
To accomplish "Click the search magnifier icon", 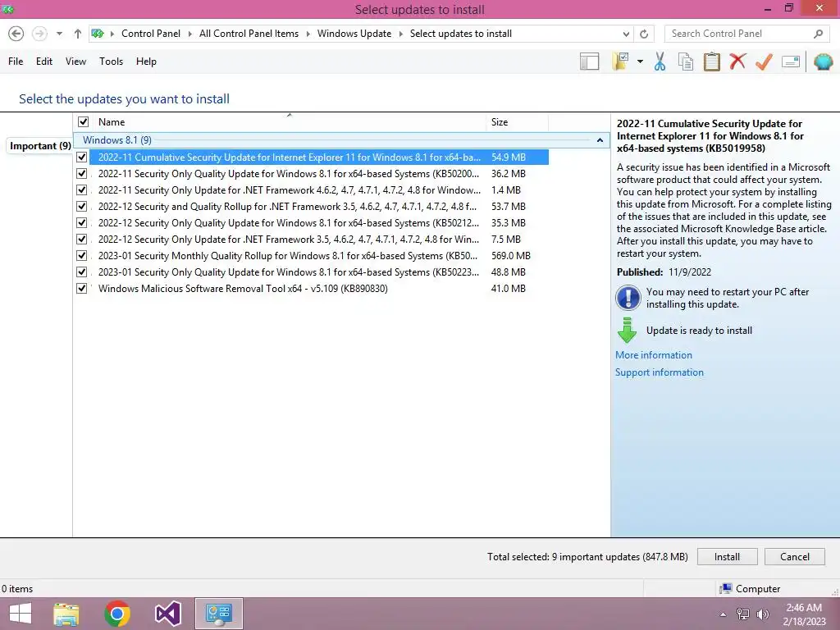I will 818,34.
